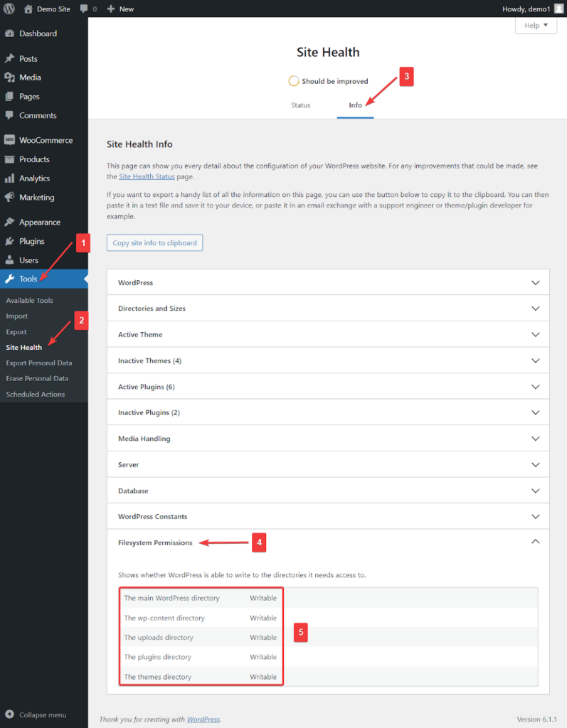Click the Media library icon
Viewport: 567px width, 728px height.
click(x=9, y=77)
